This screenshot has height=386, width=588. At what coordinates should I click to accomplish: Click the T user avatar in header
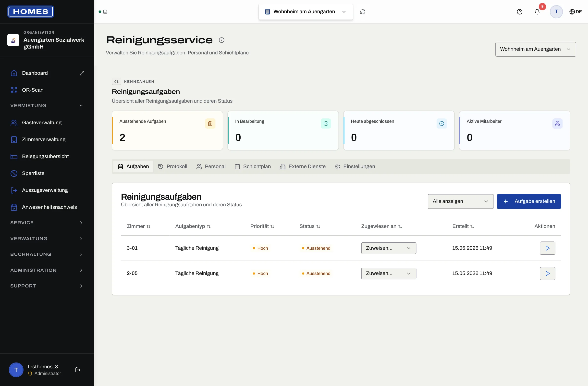556,12
